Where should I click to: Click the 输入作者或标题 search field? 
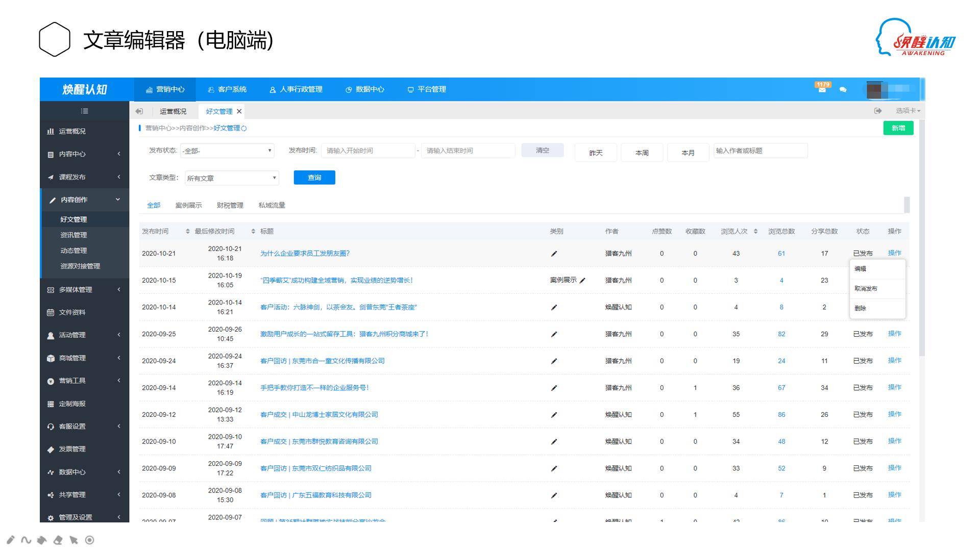coord(760,151)
